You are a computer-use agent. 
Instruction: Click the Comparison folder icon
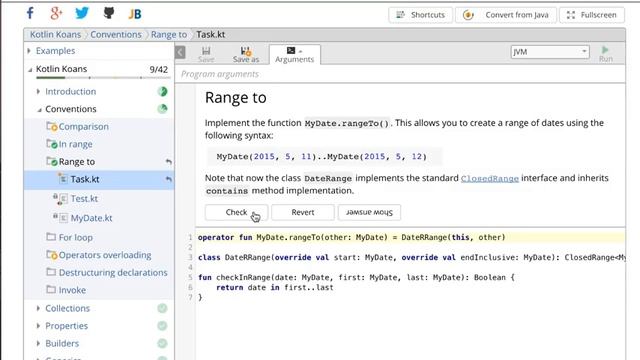(x=51, y=127)
